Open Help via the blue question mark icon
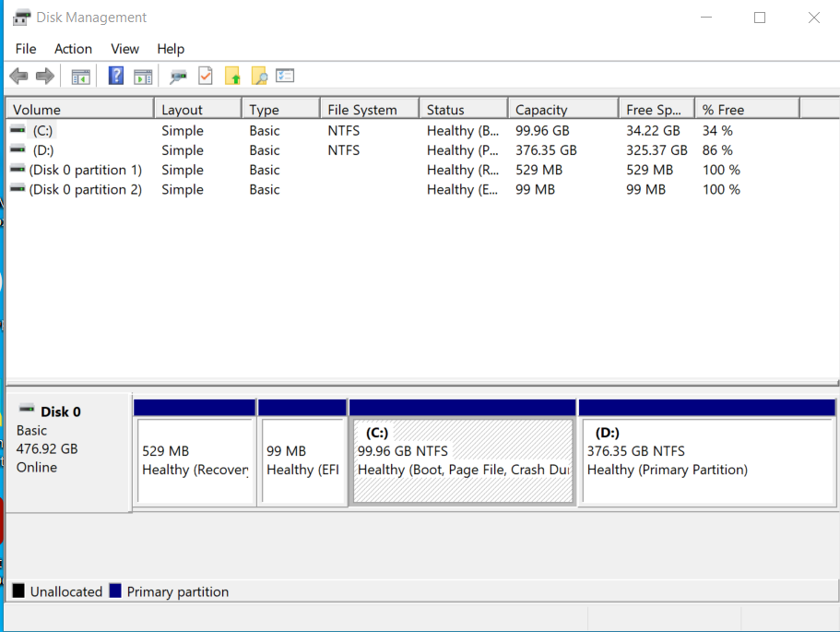Viewport: 840px width, 632px height. [x=116, y=77]
